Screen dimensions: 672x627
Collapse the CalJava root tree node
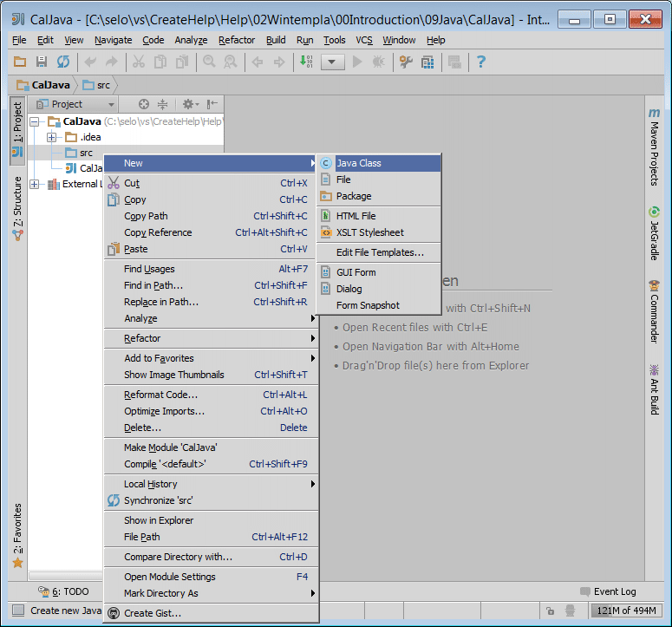point(35,121)
